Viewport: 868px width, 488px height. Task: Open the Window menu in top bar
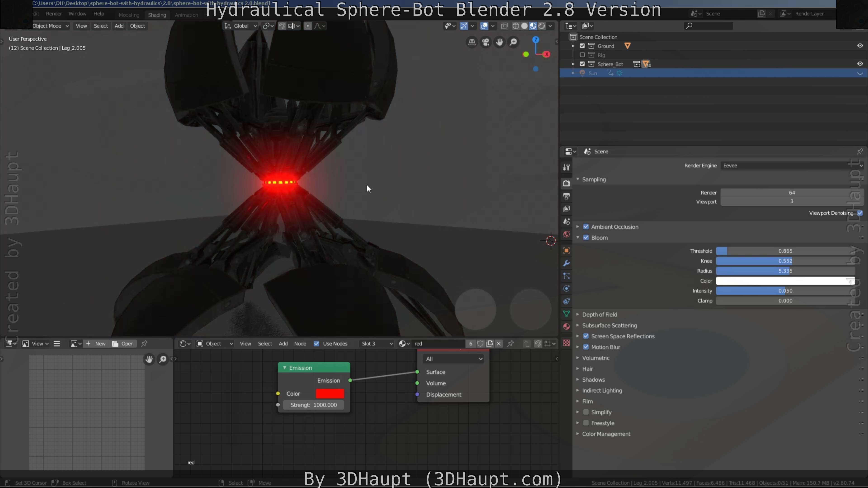coord(78,14)
